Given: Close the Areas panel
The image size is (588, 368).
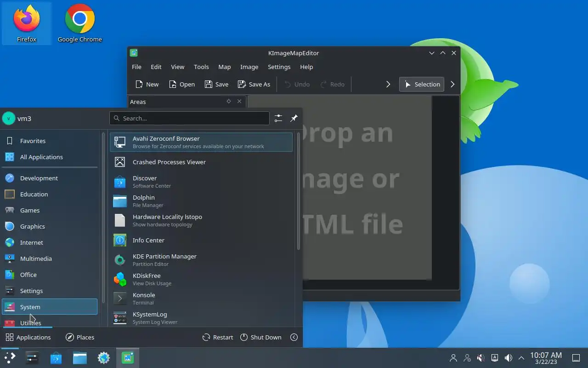Looking at the screenshot, I should (x=239, y=101).
